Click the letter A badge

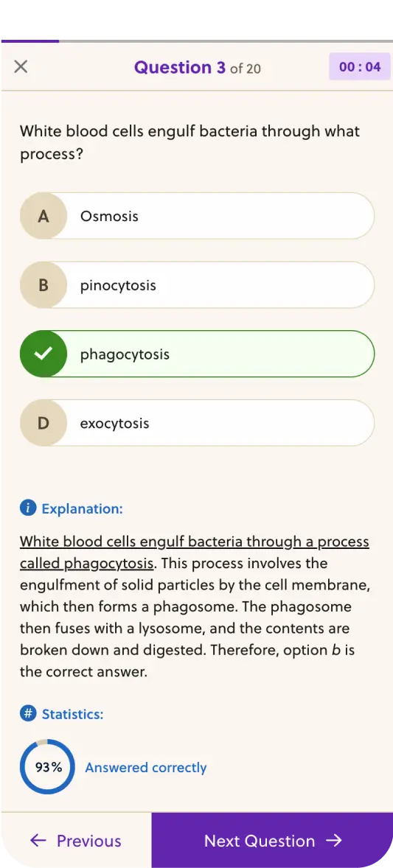(44, 216)
